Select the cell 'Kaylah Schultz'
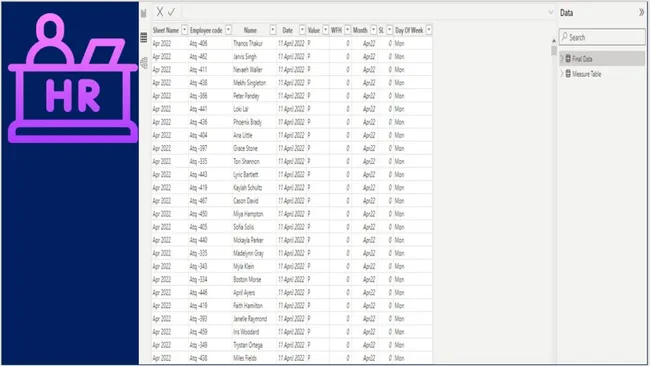 255,187
